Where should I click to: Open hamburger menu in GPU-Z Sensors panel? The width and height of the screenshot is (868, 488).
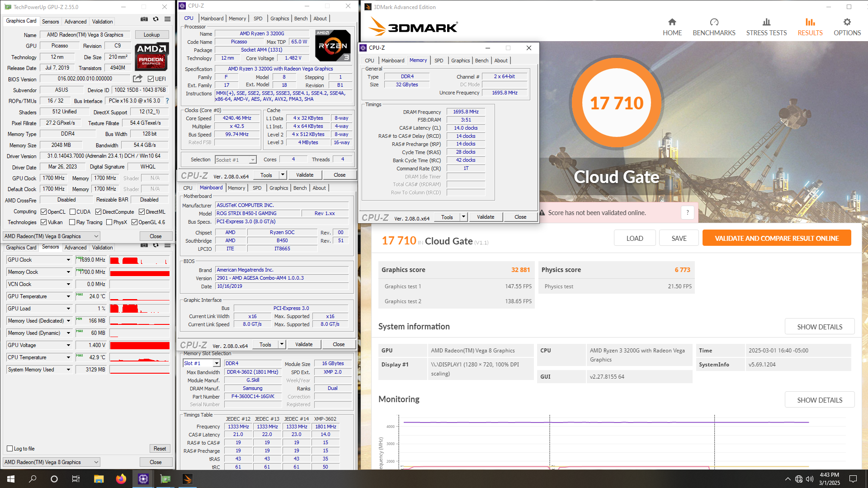click(x=167, y=245)
